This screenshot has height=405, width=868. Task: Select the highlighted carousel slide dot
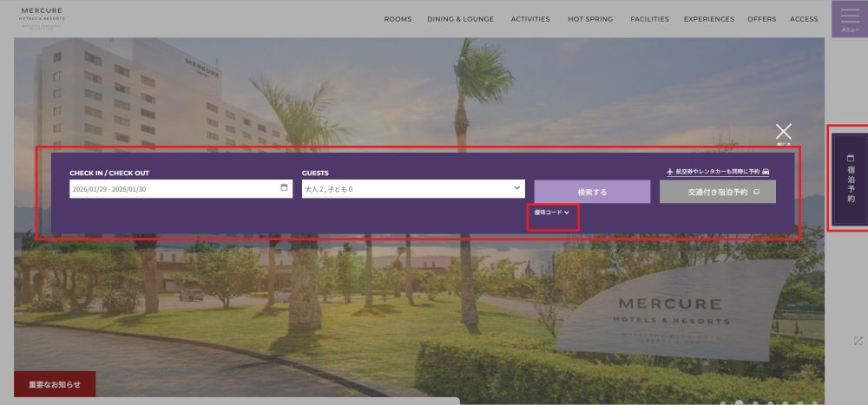pos(740,402)
